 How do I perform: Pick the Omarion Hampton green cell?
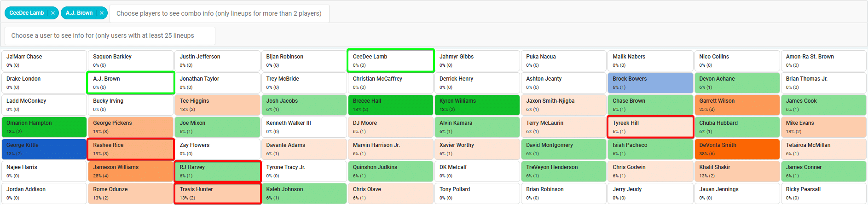tap(44, 127)
